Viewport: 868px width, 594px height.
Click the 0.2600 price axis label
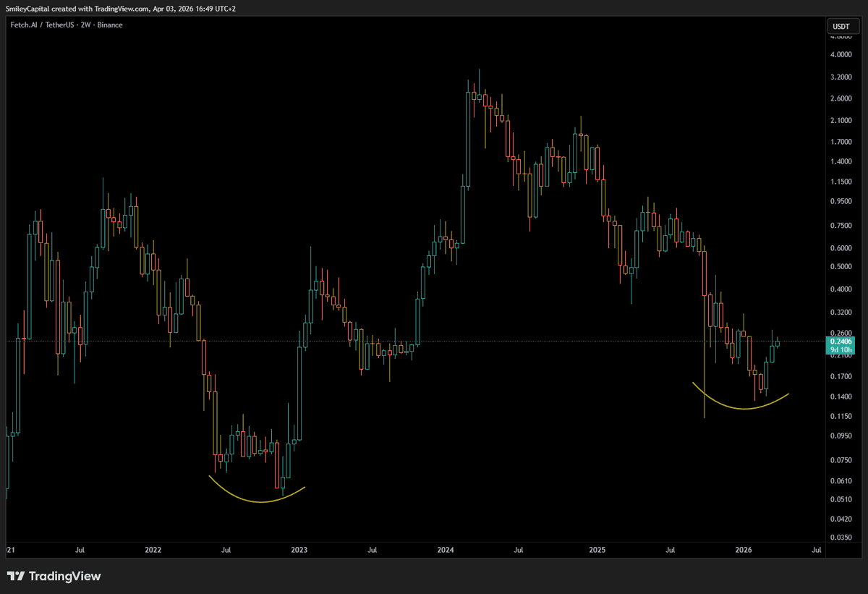point(841,333)
